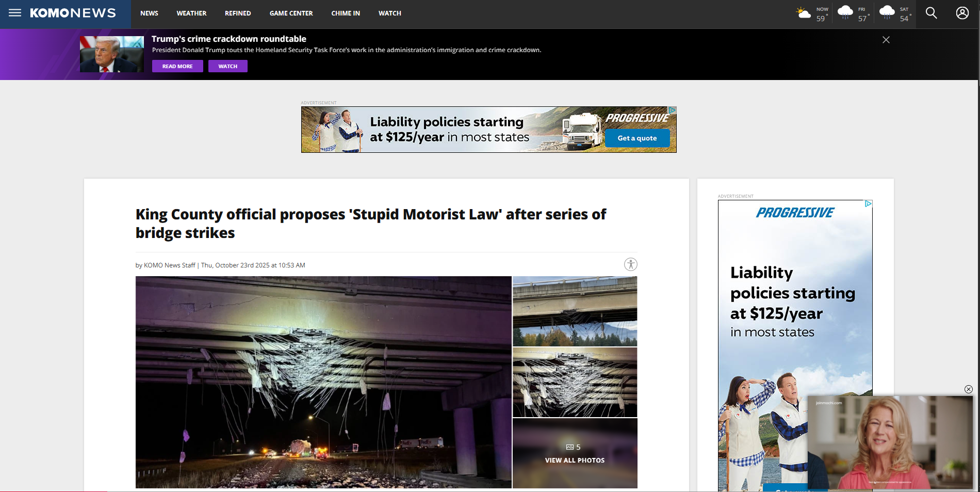
Task: Open the Chime In section
Action: [x=346, y=13]
